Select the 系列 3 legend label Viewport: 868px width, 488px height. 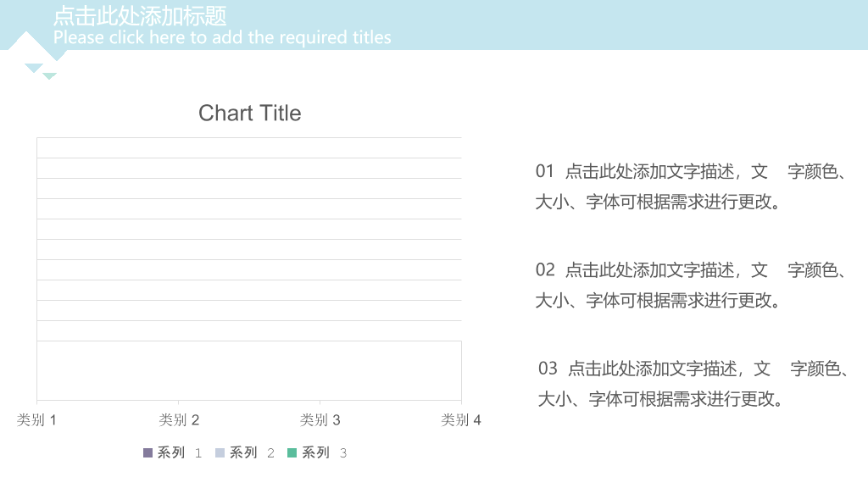[325, 452]
